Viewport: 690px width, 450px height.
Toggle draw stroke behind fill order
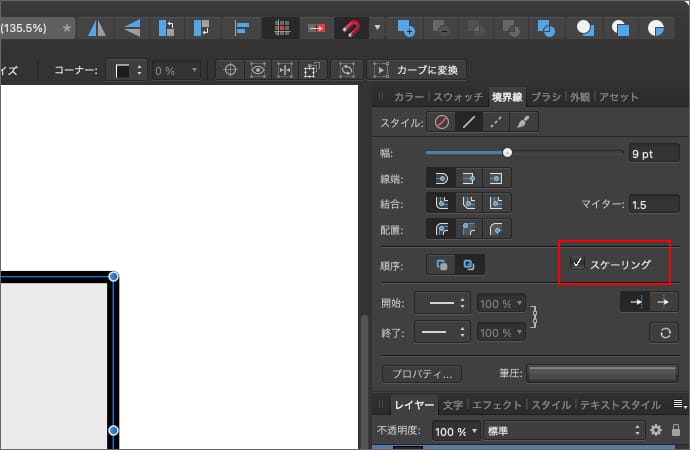point(442,265)
